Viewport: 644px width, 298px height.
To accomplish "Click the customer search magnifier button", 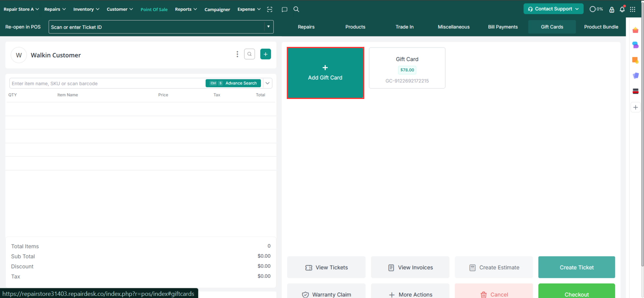I will tap(249, 54).
